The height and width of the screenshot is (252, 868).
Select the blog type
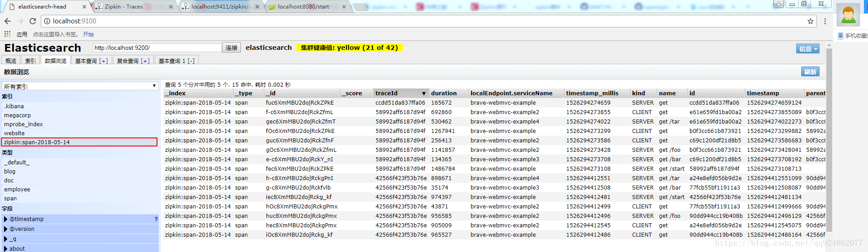(x=80, y=172)
